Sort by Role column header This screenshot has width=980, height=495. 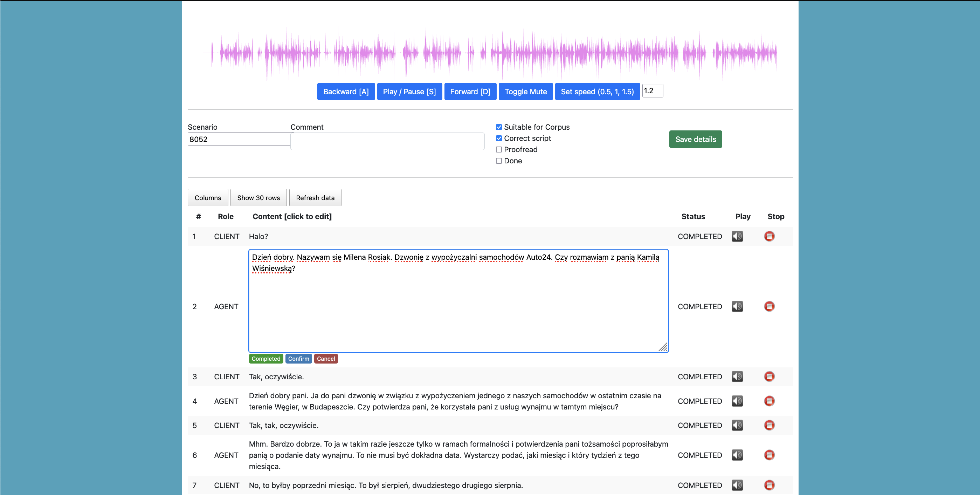pyautogui.click(x=225, y=216)
